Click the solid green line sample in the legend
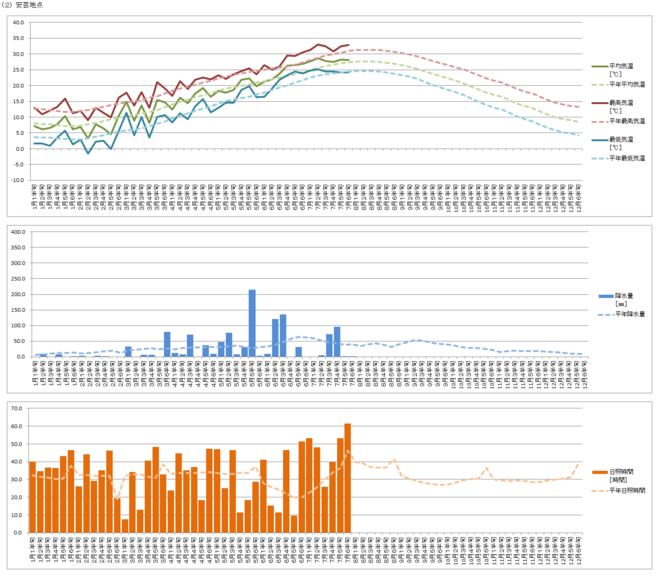660x578 pixels. [x=600, y=67]
